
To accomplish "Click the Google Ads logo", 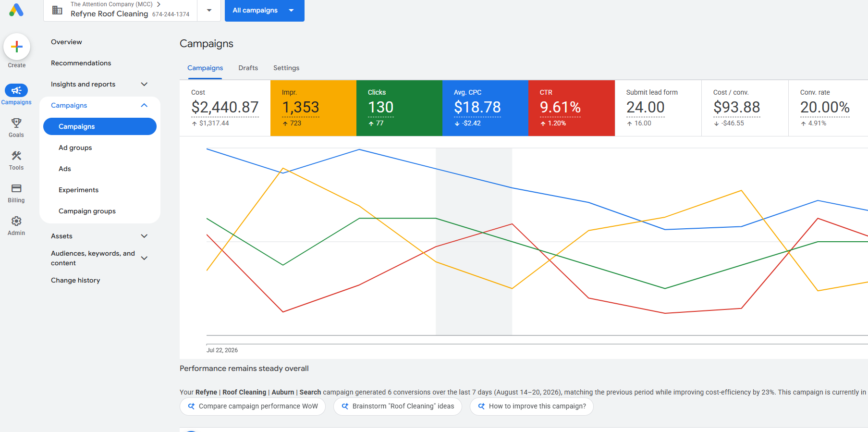I will [16, 10].
